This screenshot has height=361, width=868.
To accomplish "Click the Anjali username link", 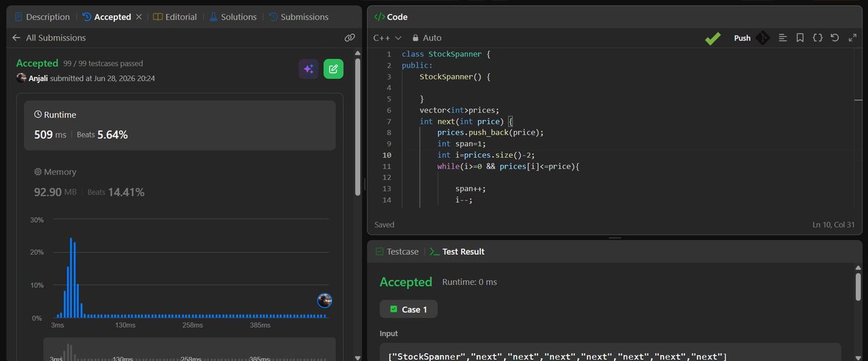I will coord(38,78).
